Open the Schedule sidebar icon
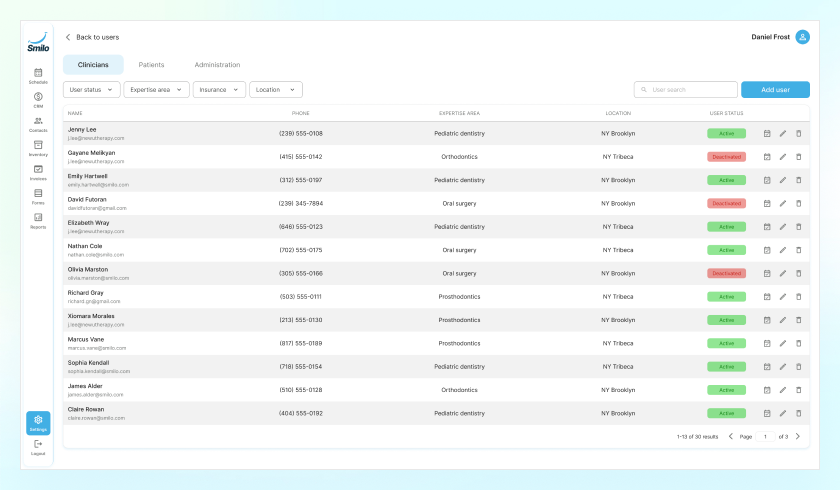Image resolution: width=840 pixels, height=490 pixels. tap(38, 76)
